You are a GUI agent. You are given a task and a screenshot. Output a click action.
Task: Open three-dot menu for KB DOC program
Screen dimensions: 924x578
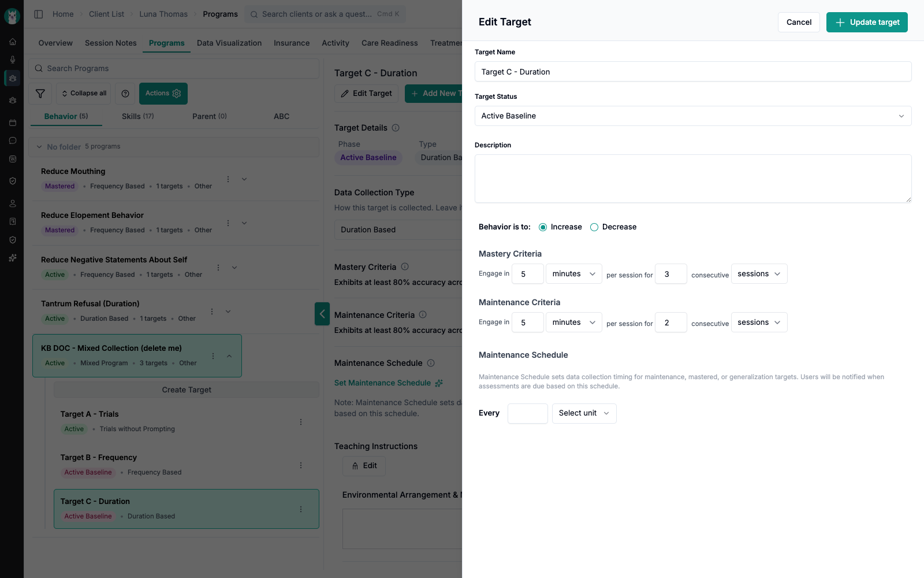click(213, 356)
